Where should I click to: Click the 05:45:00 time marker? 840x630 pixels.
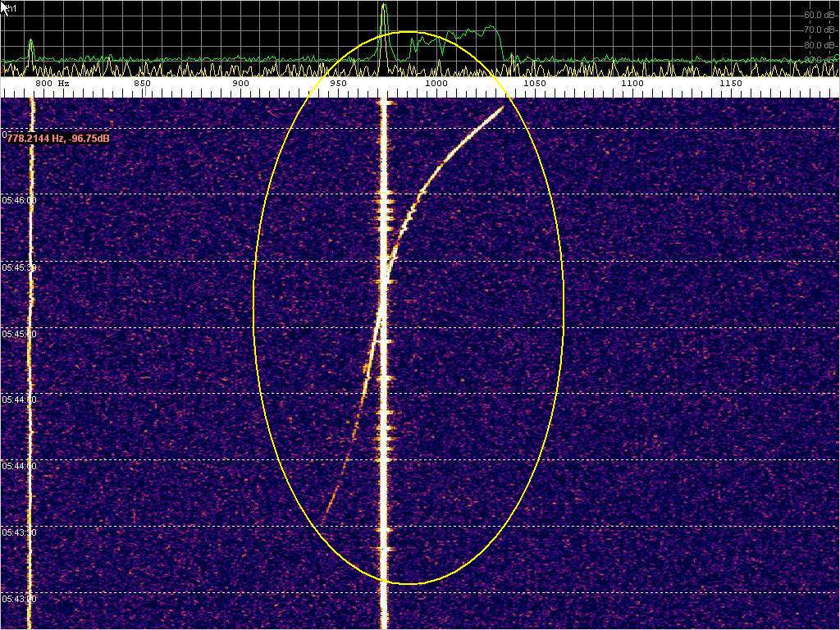coord(20,334)
